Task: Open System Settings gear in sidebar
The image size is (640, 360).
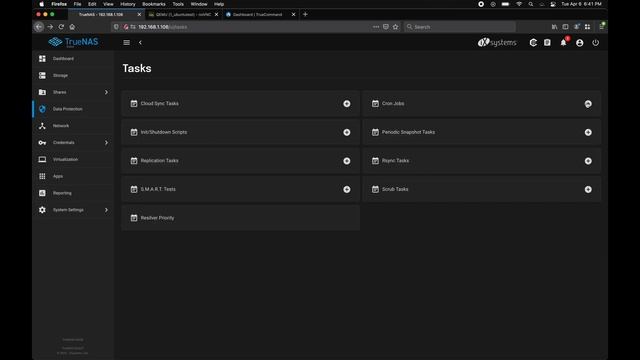Action: click(x=42, y=210)
